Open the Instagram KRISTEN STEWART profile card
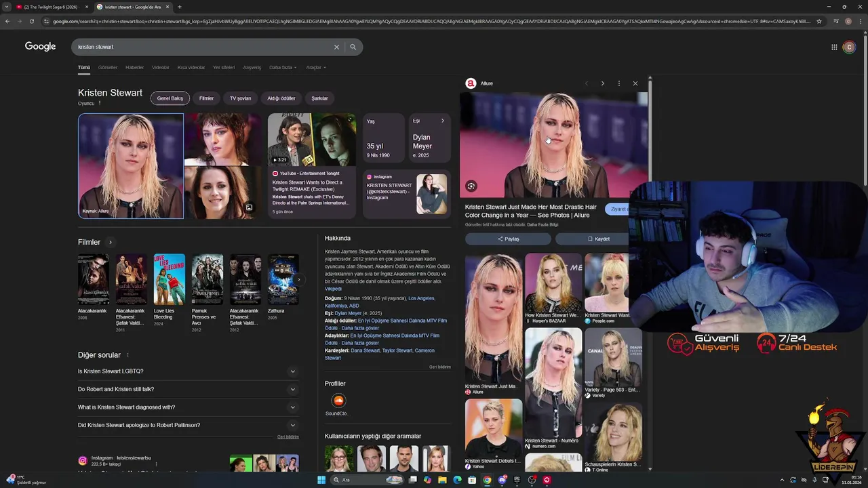The image size is (868, 488). click(x=407, y=195)
